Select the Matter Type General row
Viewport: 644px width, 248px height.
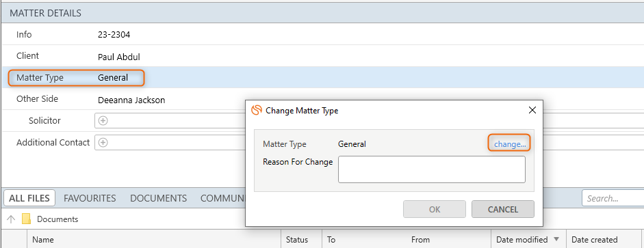[x=322, y=77]
